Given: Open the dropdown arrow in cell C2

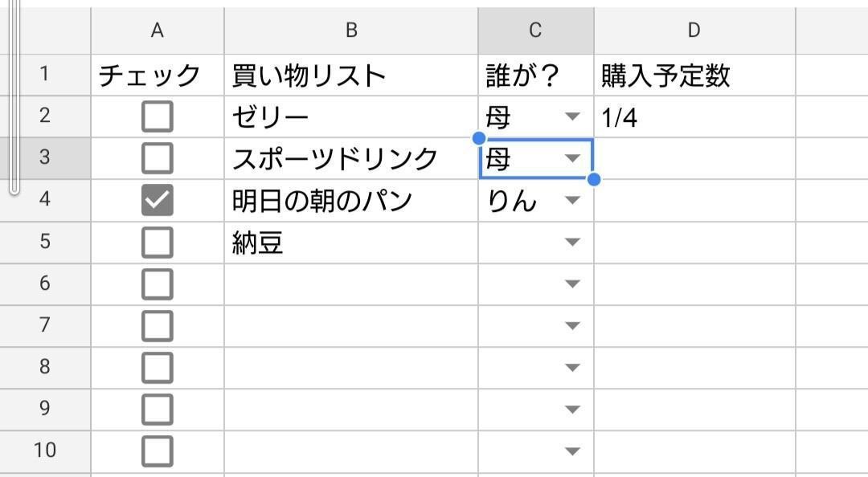Looking at the screenshot, I should (x=572, y=116).
